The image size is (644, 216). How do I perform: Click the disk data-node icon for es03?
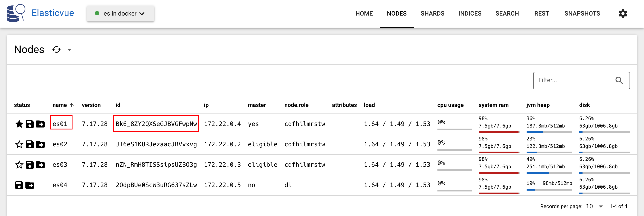[x=30, y=165]
